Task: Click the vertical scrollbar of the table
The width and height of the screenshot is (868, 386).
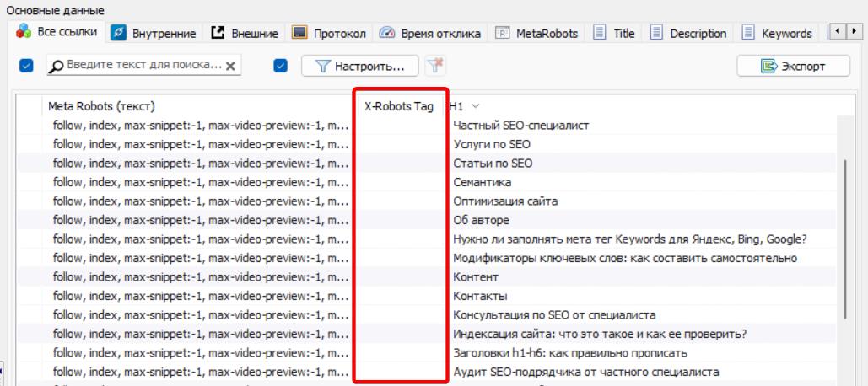Action: tap(845, 236)
